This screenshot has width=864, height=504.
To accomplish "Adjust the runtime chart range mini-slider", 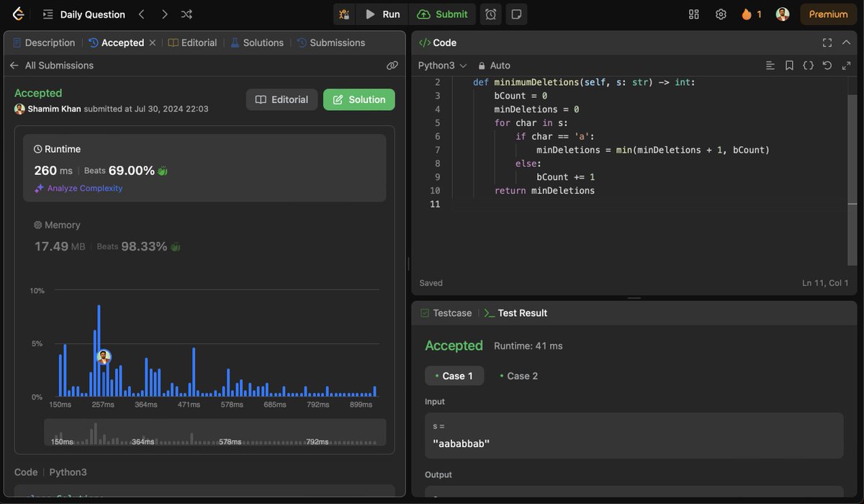I will [x=215, y=433].
